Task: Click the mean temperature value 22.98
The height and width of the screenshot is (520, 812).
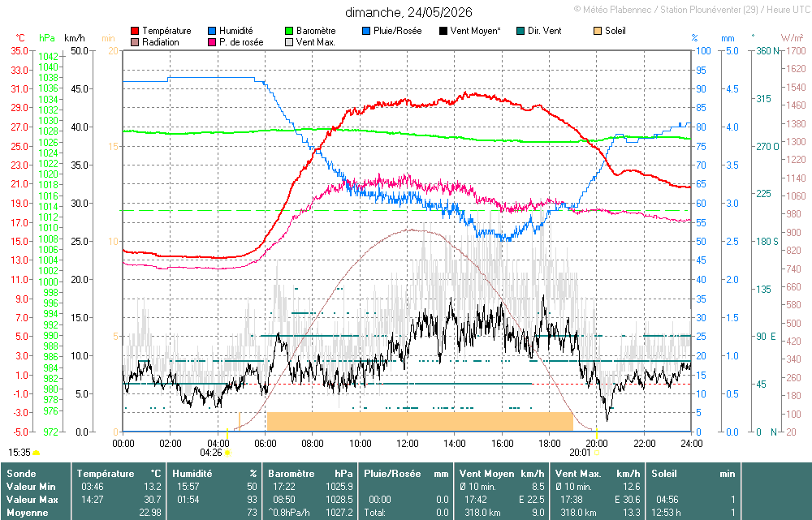Action: click(x=150, y=513)
